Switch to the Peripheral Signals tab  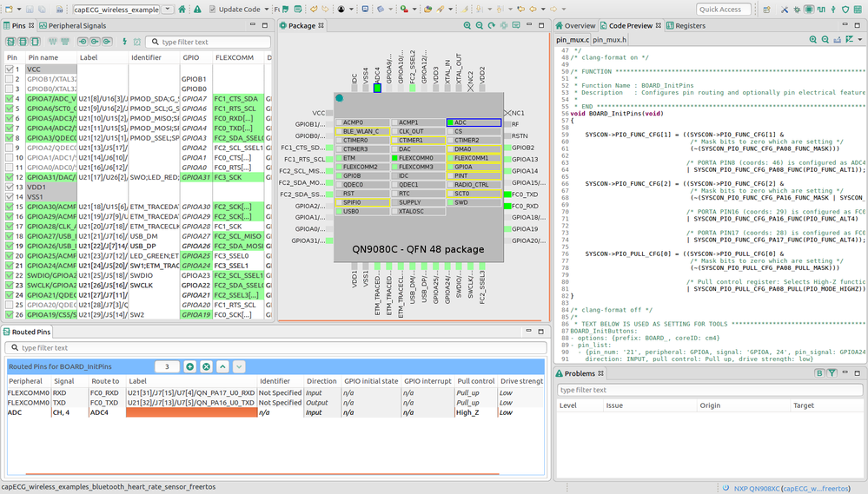(x=76, y=26)
